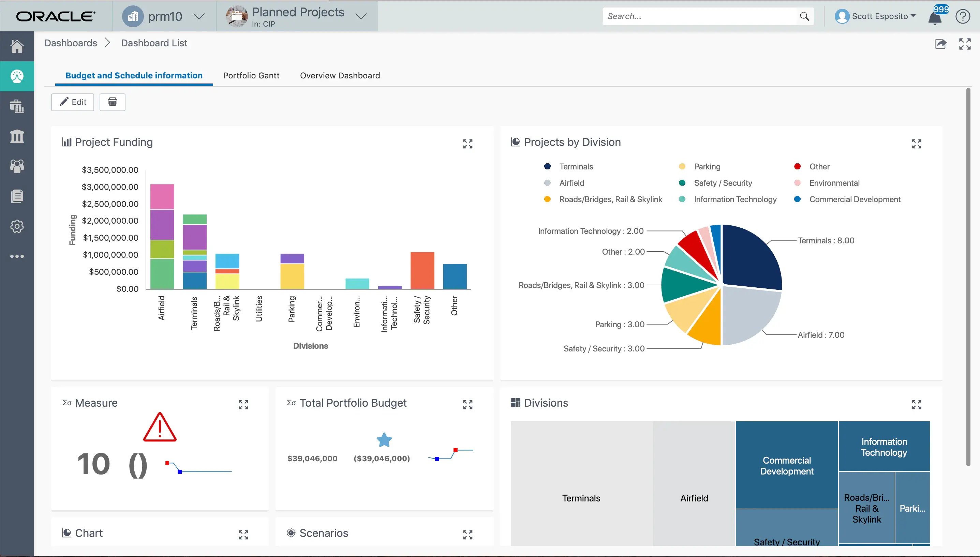Switch to Portfolio Gantt tab

click(251, 75)
